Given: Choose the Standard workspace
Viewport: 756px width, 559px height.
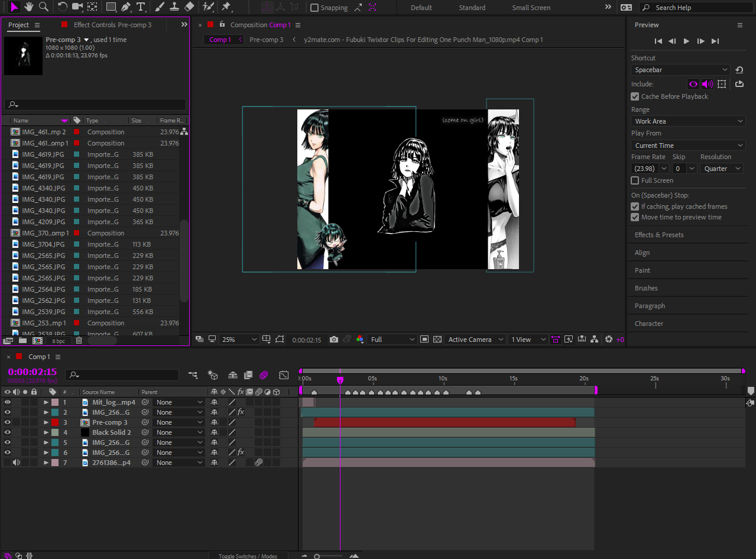Looking at the screenshot, I should (x=472, y=8).
